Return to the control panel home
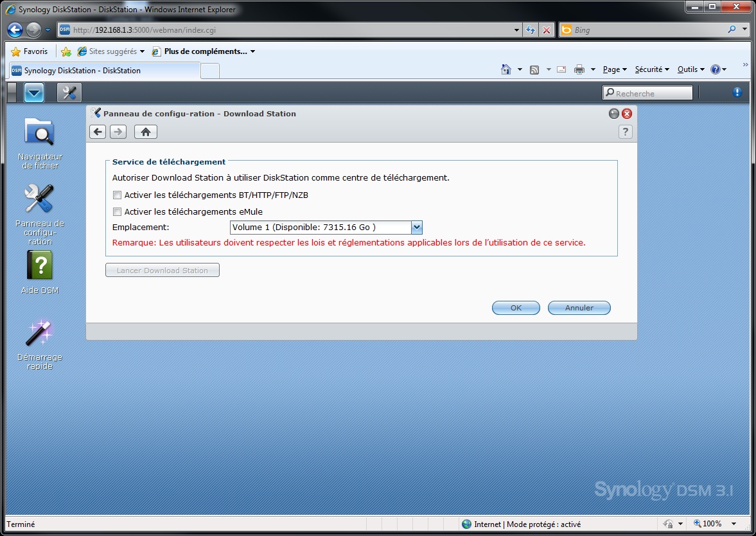The image size is (756, 536). tap(146, 132)
